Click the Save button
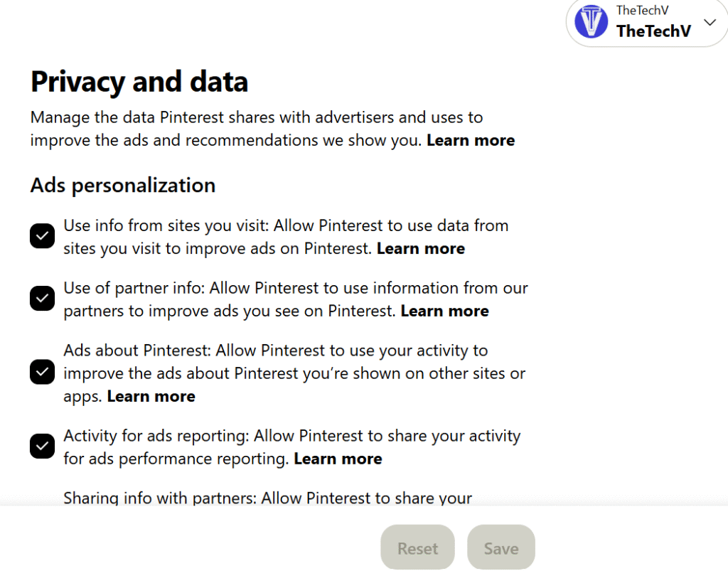Screen dimensions: 728x571 pyautogui.click(x=501, y=548)
